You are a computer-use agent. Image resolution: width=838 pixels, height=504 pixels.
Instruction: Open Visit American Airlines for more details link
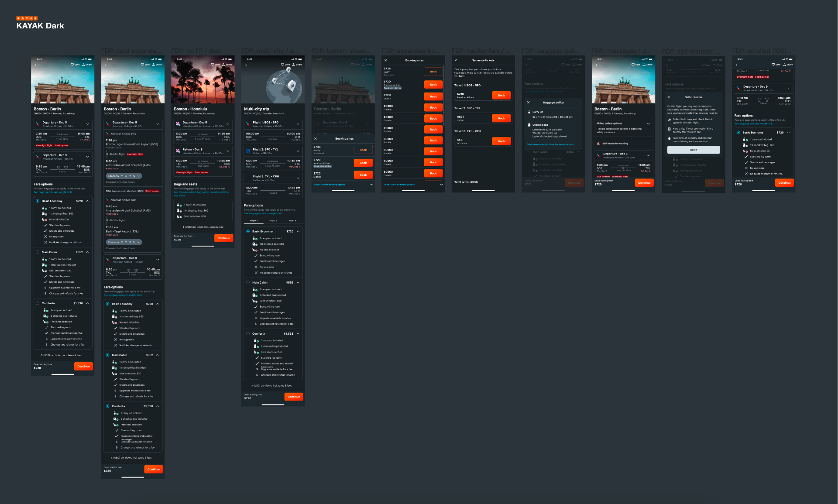(550, 144)
